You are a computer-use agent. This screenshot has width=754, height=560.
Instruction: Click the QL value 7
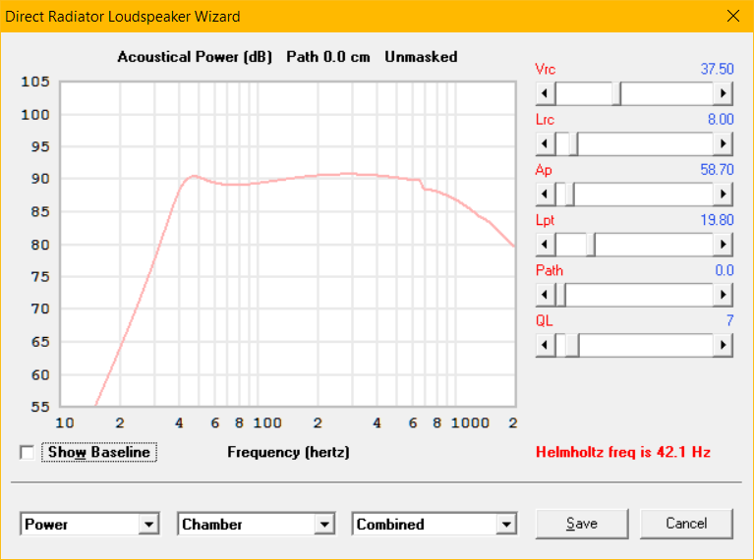(x=730, y=320)
